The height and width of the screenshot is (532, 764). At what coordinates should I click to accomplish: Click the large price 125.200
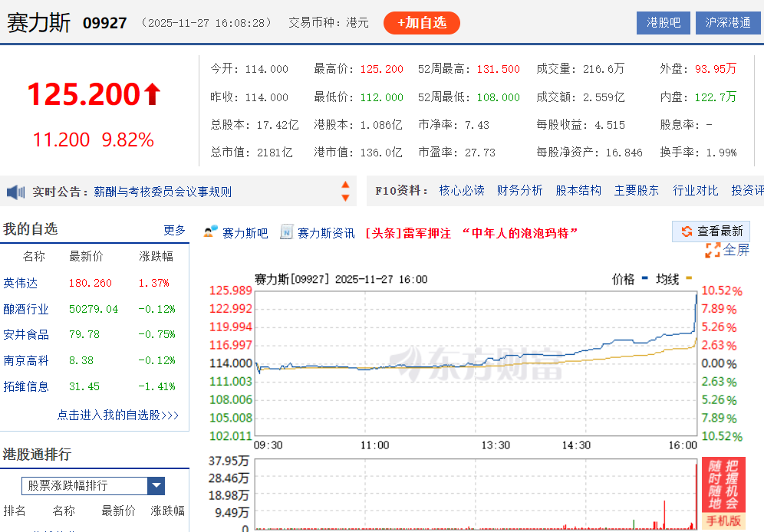pyautogui.click(x=84, y=94)
